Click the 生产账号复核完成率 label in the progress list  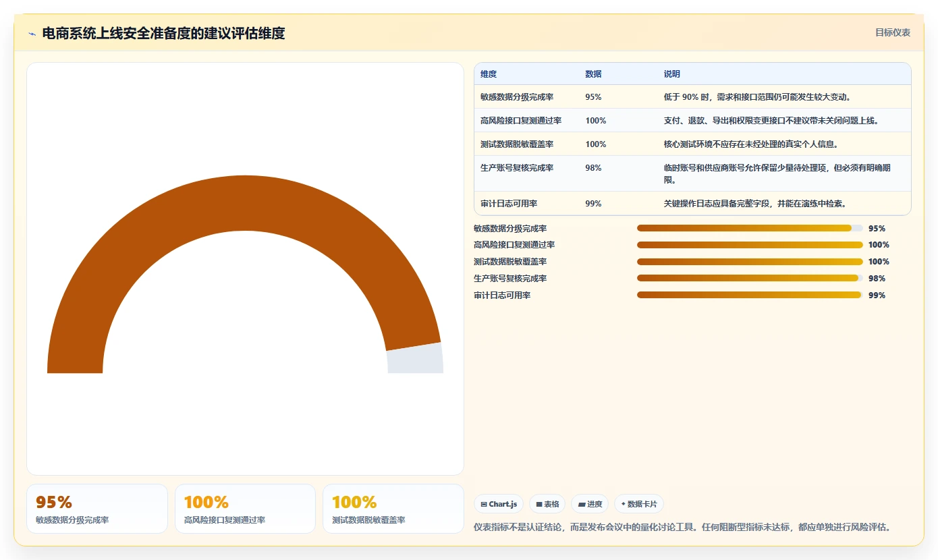[510, 279]
